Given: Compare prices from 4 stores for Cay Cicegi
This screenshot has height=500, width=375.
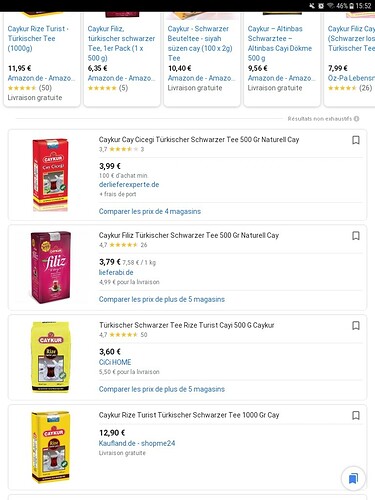Looking at the screenshot, I should (x=150, y=211).
